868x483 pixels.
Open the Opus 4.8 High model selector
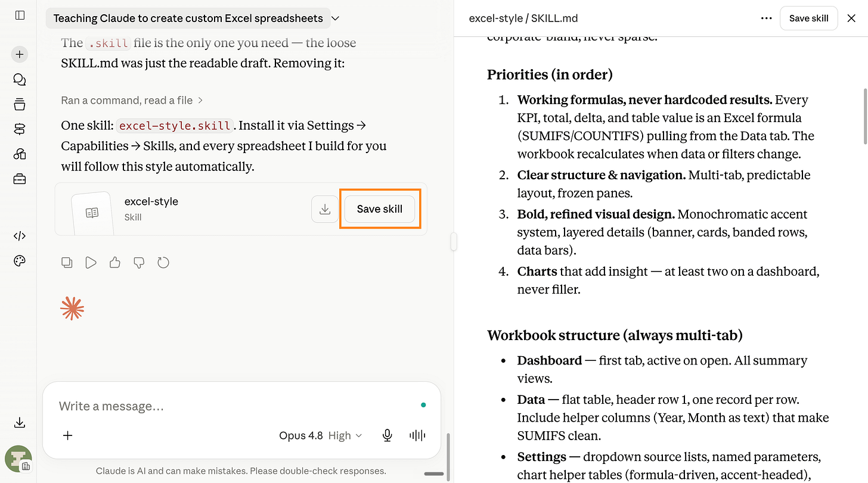(x=321, y=435)
